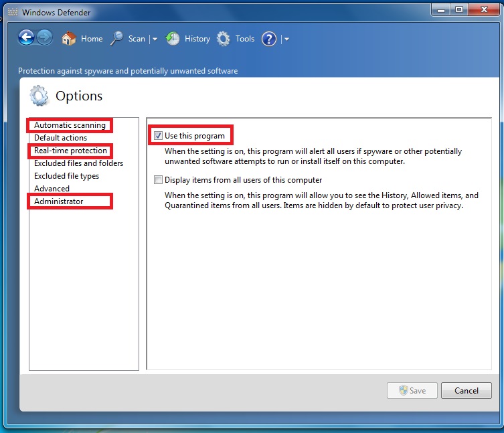Expand the Scan options dropdown arrow
The width and height of the screenshot is (504, 433).
click(155, 39)
